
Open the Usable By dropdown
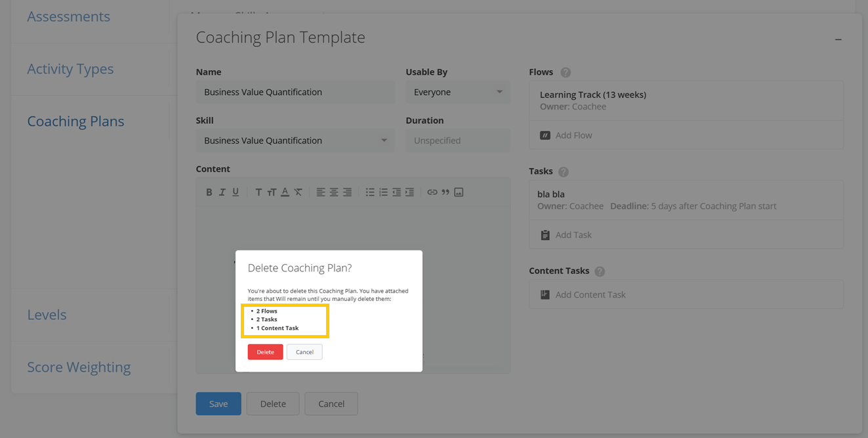458,92
